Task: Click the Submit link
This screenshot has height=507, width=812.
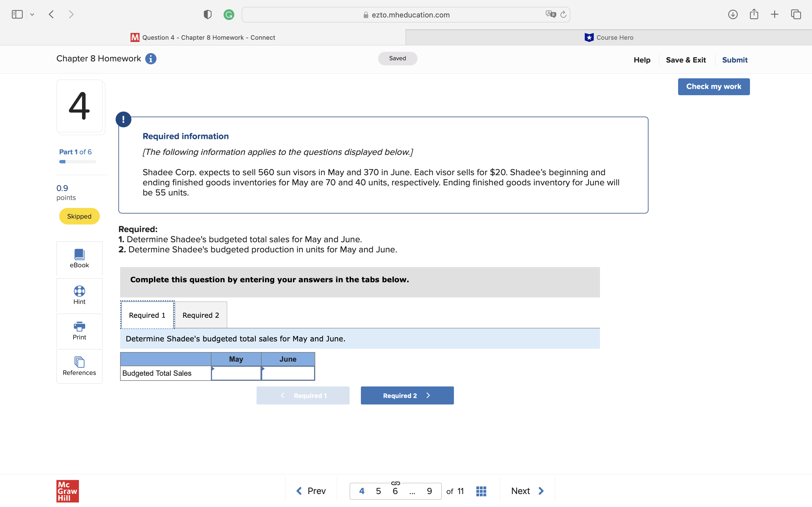Action: click(734, 60)
